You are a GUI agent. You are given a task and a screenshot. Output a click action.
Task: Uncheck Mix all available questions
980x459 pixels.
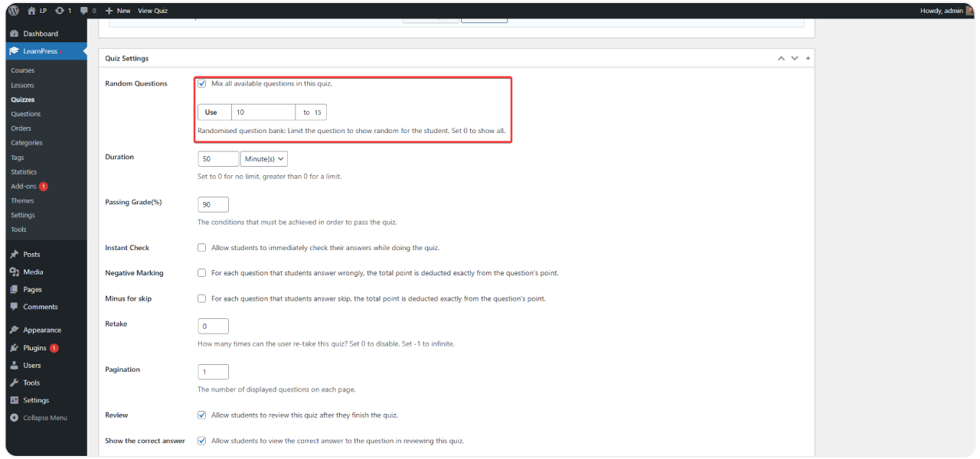(201, 83)
